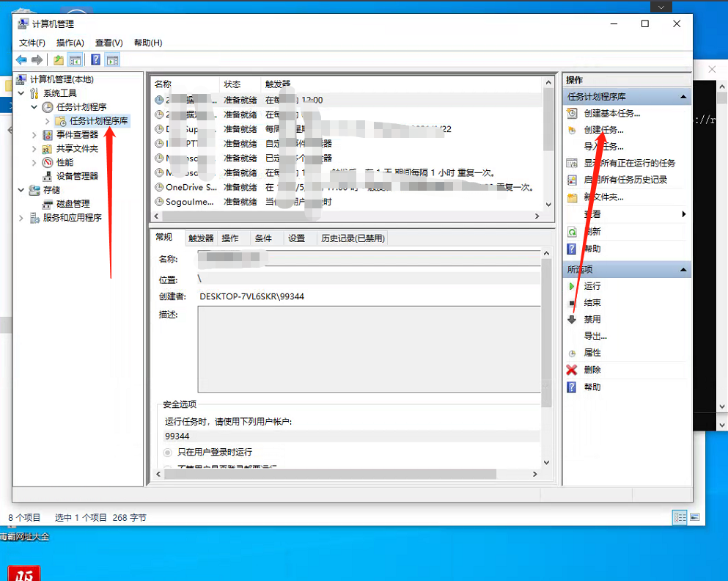Delete selected task with 删除
Screen dimensions: 728x581
coord(592,370)
